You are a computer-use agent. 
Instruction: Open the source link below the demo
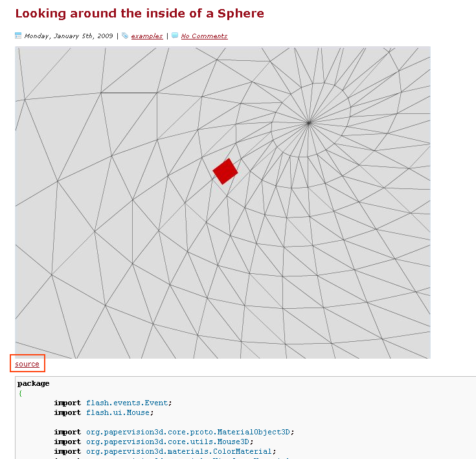27,364
